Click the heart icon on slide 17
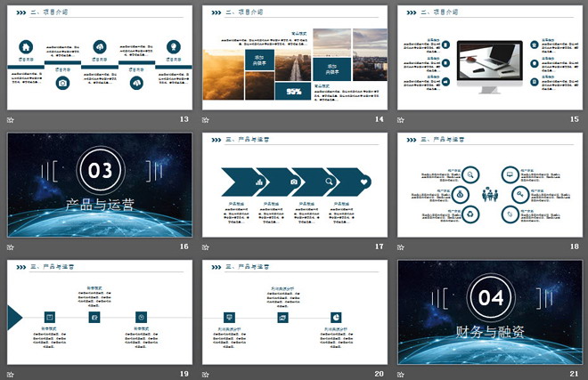This screenshot has width=588, height=380. (x=364, y=182)
